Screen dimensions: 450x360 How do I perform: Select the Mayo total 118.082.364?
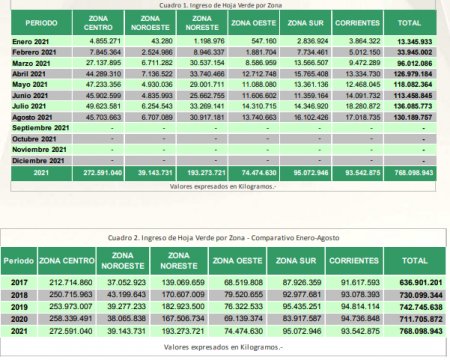tap(413, 84)
